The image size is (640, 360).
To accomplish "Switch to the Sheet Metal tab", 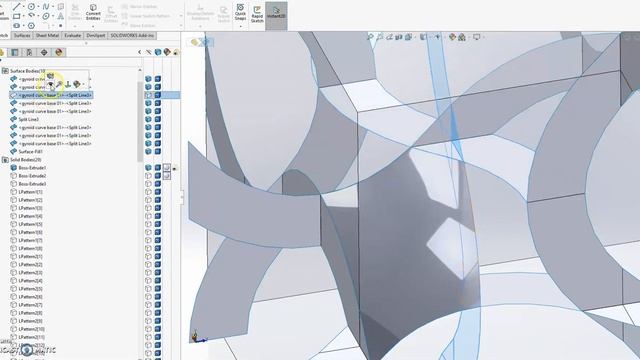I will [47, 36].
